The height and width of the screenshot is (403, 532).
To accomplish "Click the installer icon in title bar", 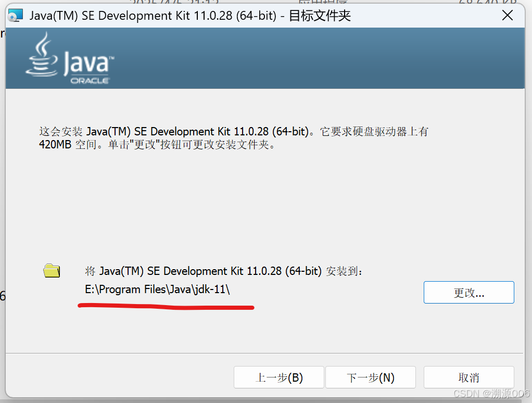I will pos(16,16).
